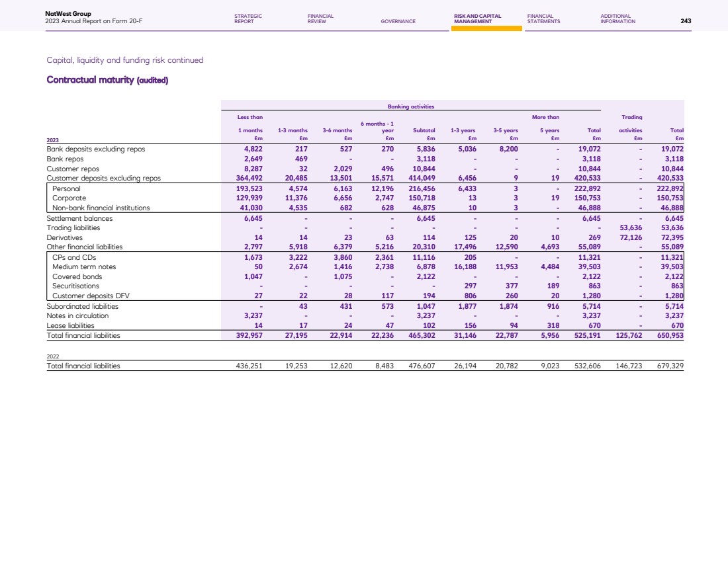
Task: Click the Contractual maturity (audited) heading
Action: tap(107, 81)
